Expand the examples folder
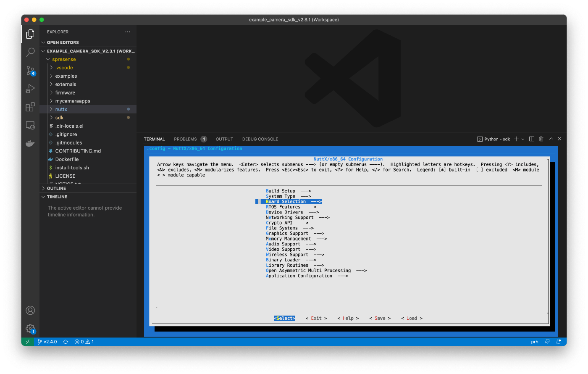Viewport: 588px width, 374px height. coord(88,76)
